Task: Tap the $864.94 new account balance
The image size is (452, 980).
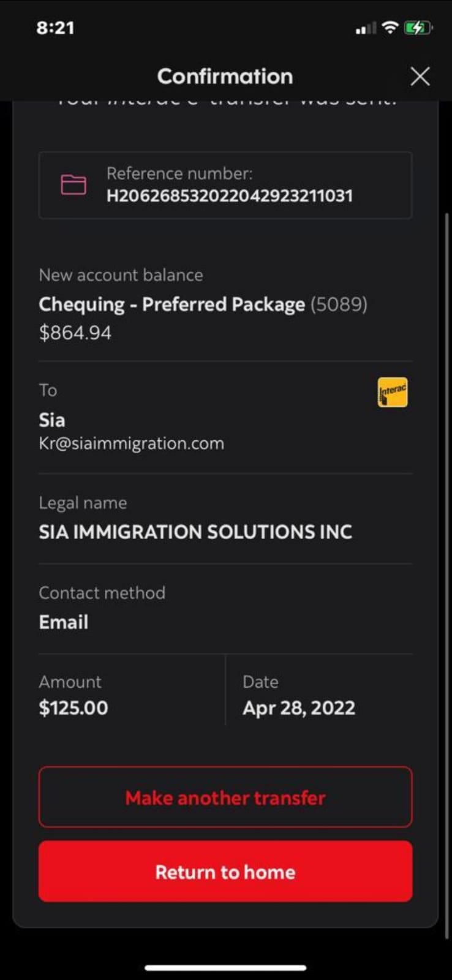Action: [75, 333]
